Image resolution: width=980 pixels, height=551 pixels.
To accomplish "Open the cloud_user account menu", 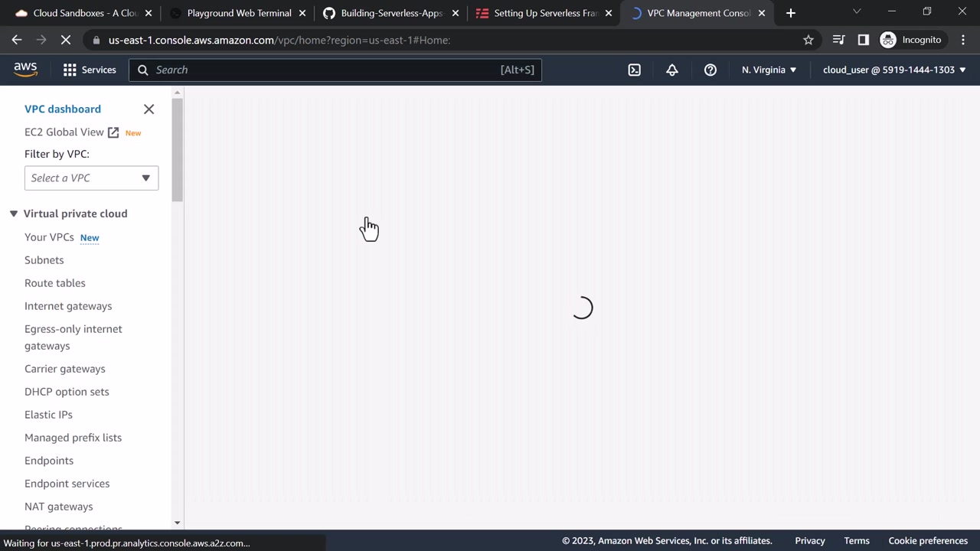I will (894, 70).
